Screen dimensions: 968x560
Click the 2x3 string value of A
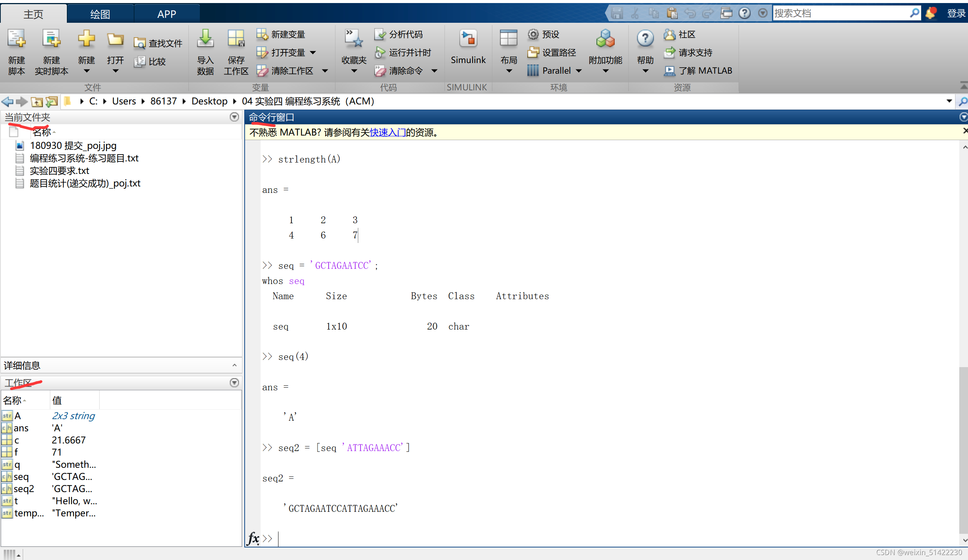(x=73, y=416)
